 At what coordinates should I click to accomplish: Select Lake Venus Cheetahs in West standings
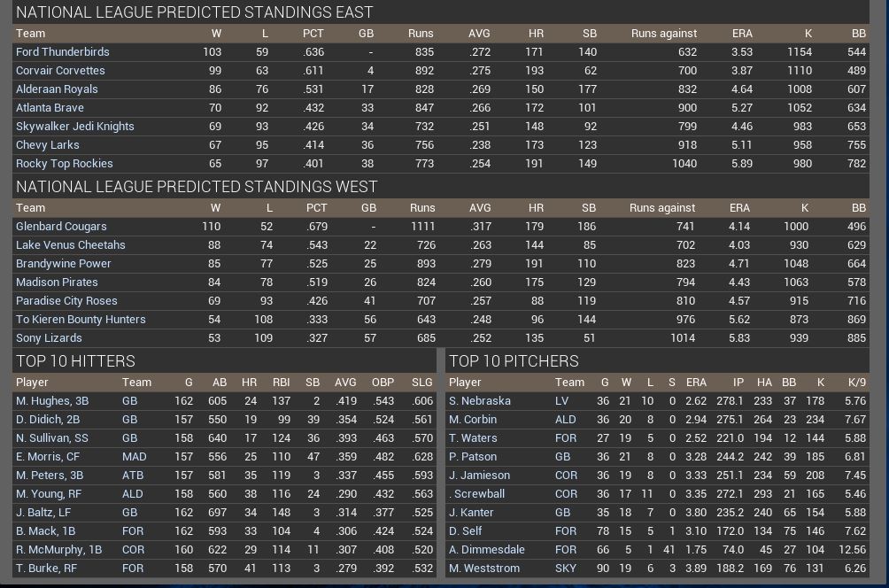(x=70, y=244)
